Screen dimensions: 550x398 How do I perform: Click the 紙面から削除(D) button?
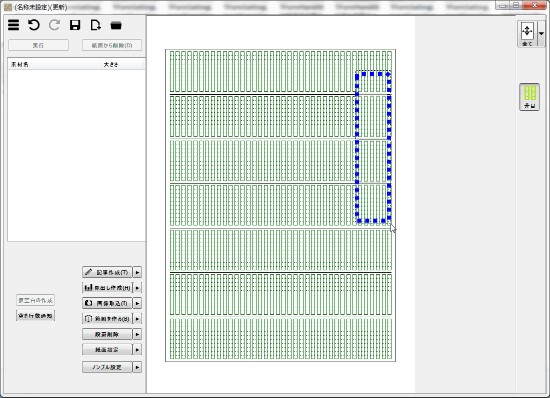(x=112, y=45)
